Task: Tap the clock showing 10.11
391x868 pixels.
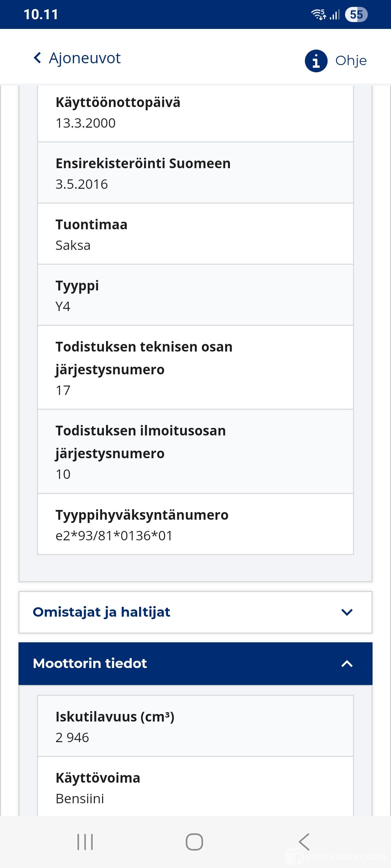Action: pos(41,14)
